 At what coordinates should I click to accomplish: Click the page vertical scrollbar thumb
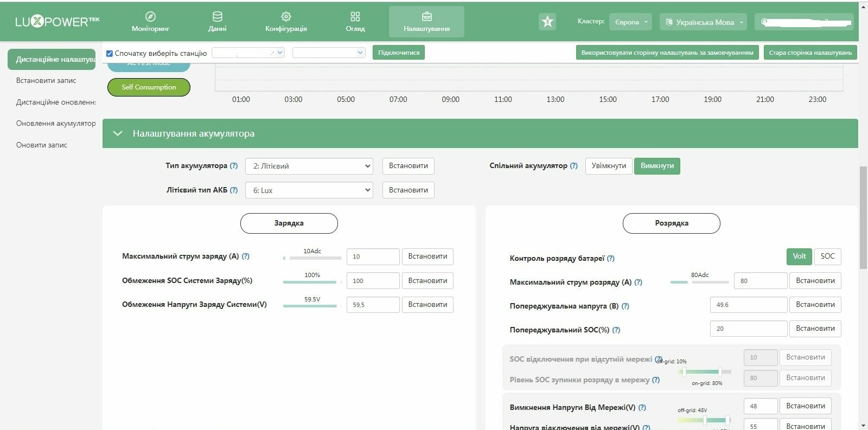coord(864,217)
